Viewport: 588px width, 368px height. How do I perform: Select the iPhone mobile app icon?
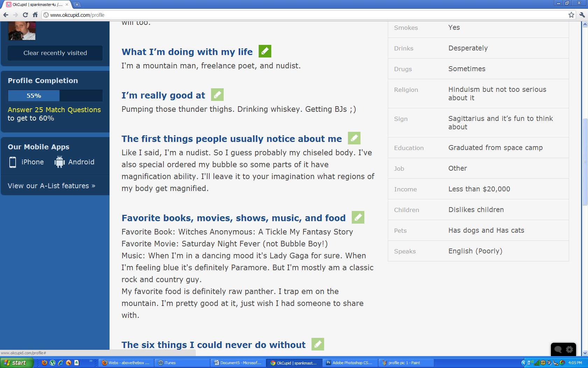(x=13, y=162)
